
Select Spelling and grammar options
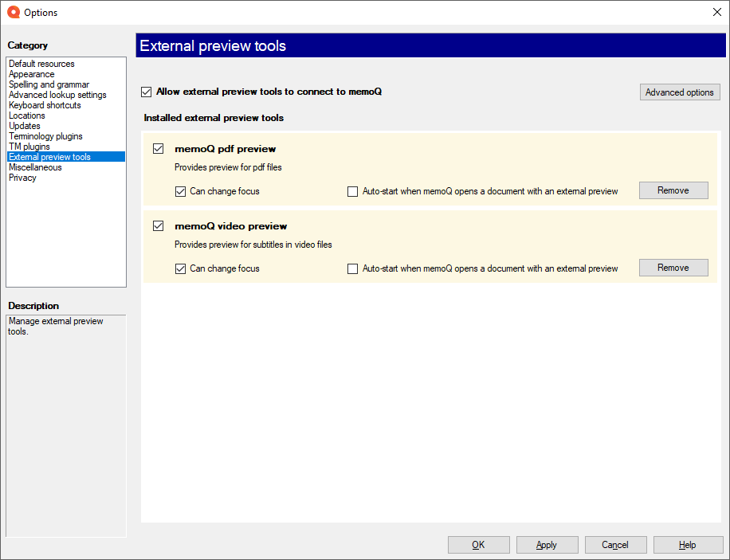coord(49,84)
